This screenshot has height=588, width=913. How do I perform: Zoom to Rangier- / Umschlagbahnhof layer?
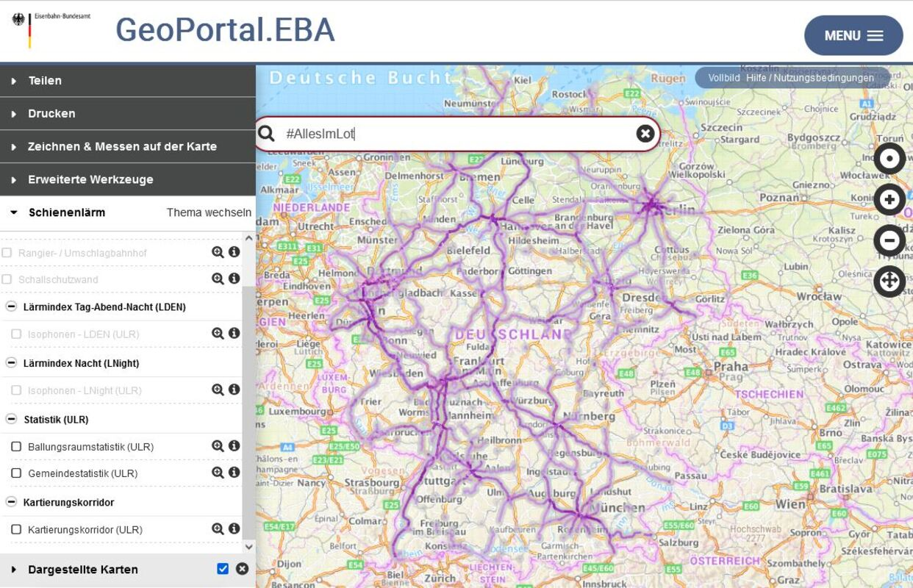(x=218, y=252)
